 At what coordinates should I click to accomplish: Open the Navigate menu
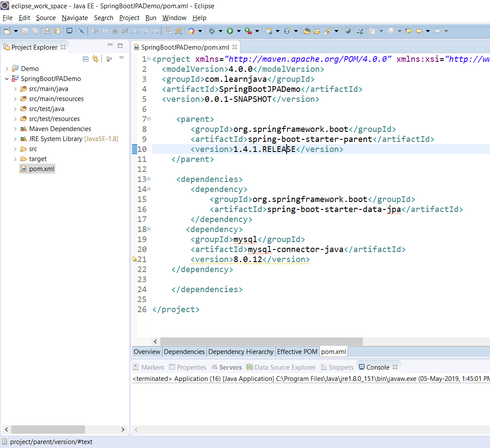pyautogui.click(x=74, y=18)
